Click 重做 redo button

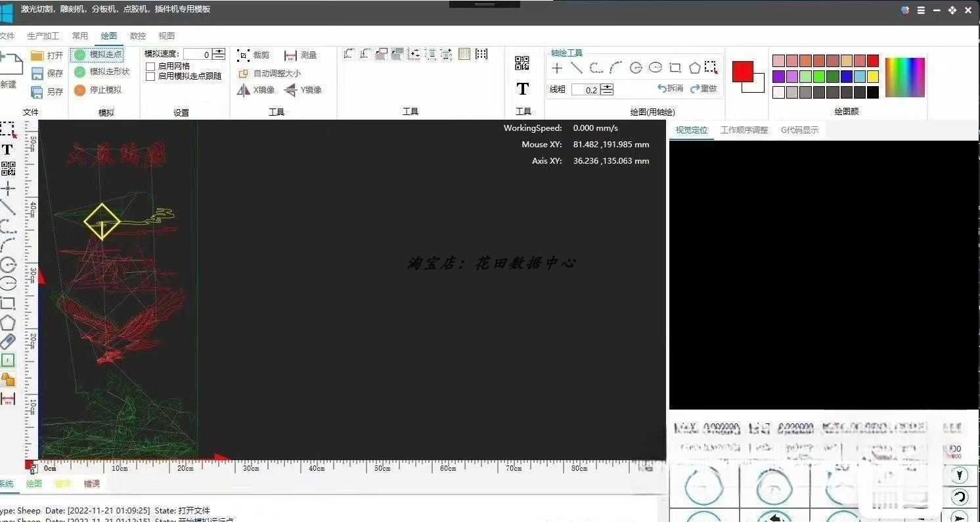coord(703,88)
